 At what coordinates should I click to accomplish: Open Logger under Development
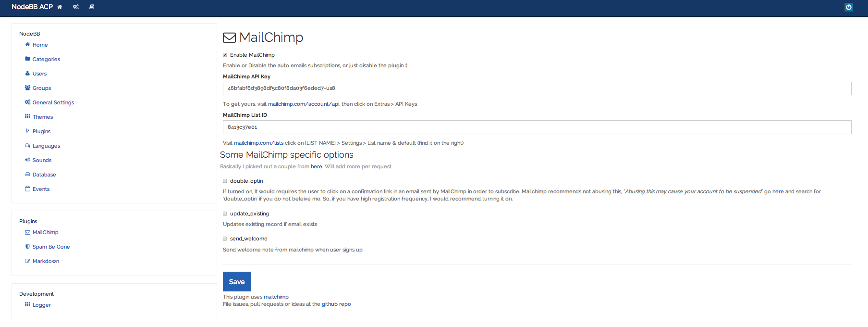41,305
